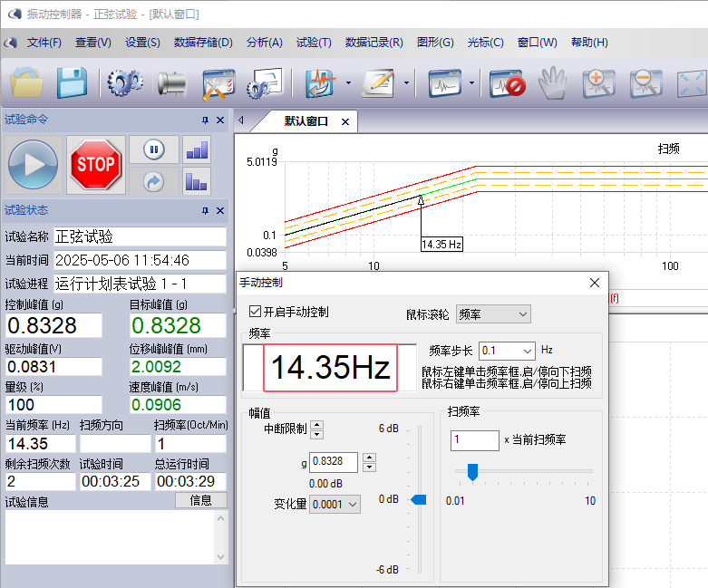Expand dropdown arrow next to notepad icon

point(406,83)
